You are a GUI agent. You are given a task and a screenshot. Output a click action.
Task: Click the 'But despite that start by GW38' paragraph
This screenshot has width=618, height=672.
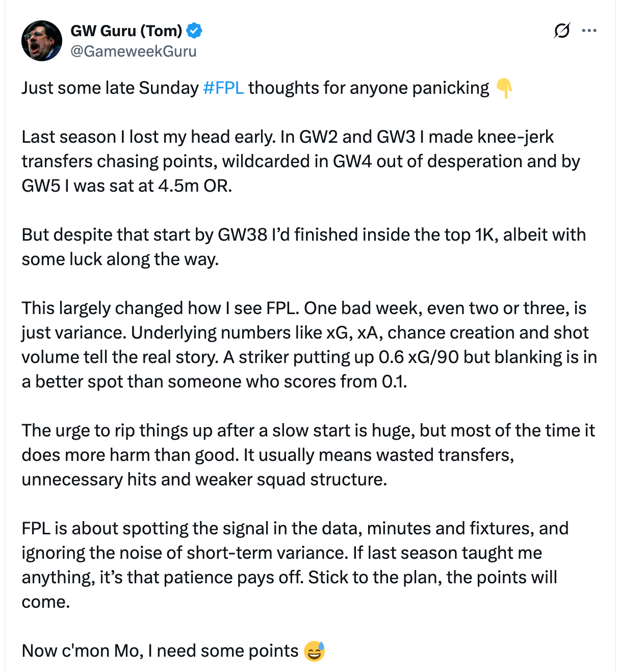pos(304,247)
